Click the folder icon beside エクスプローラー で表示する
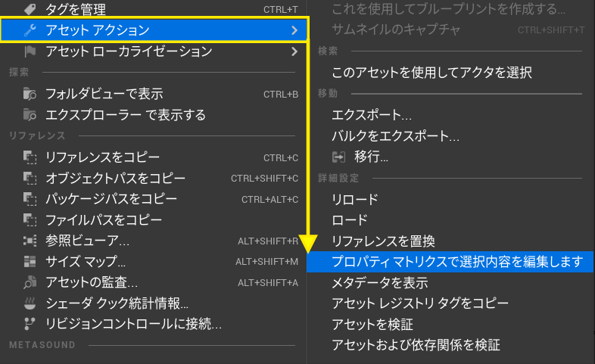The width and height of the screenshot is (595, 364). pos(30,114)
